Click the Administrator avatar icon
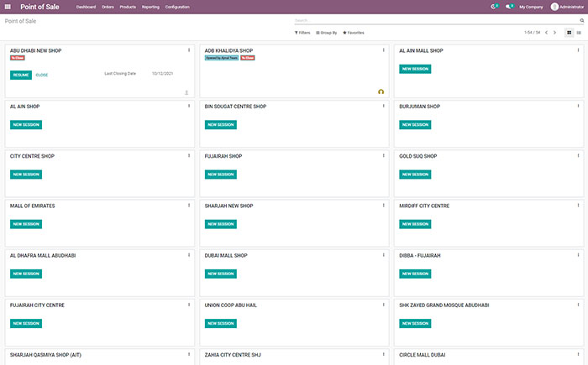Screen dimensions: 588x365 [x=554, y=7]
